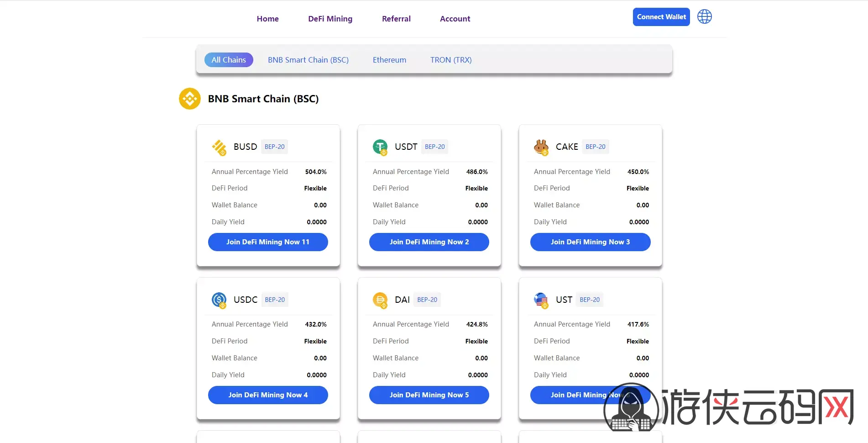Open the DeFi Mining menu item
This screenshot has width=868, height=443.
tap(330, 19)
